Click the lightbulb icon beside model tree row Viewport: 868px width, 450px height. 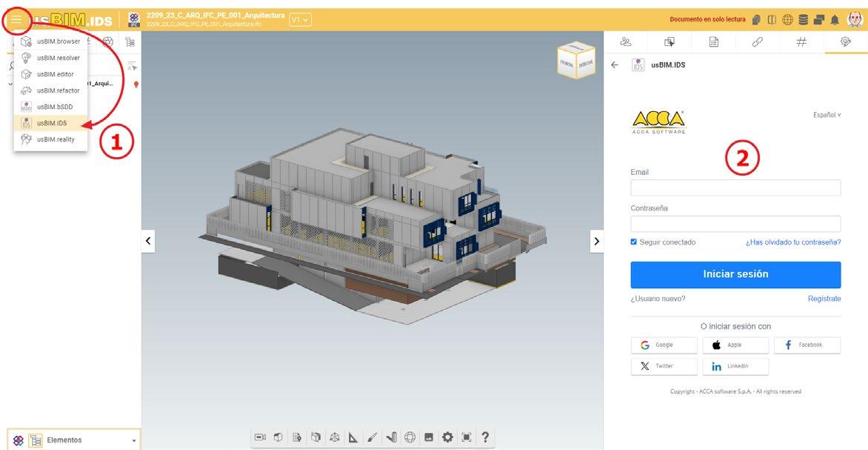coord(136,85)
